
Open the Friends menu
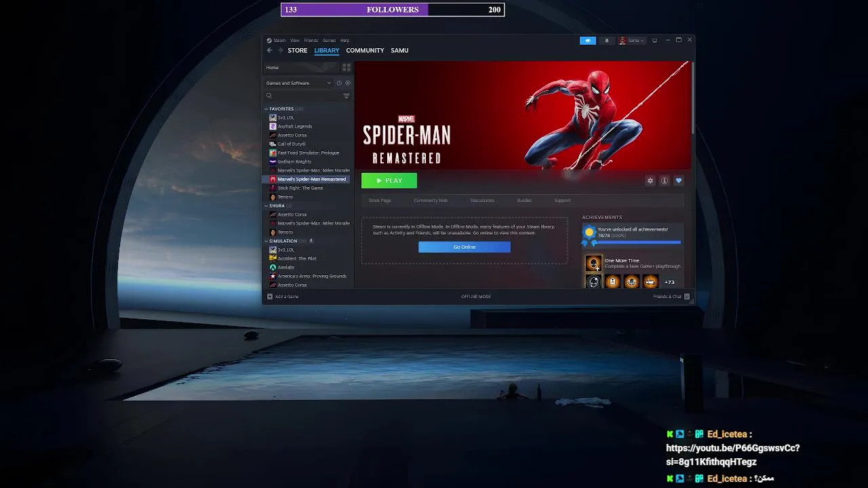[x=311, y=40]
